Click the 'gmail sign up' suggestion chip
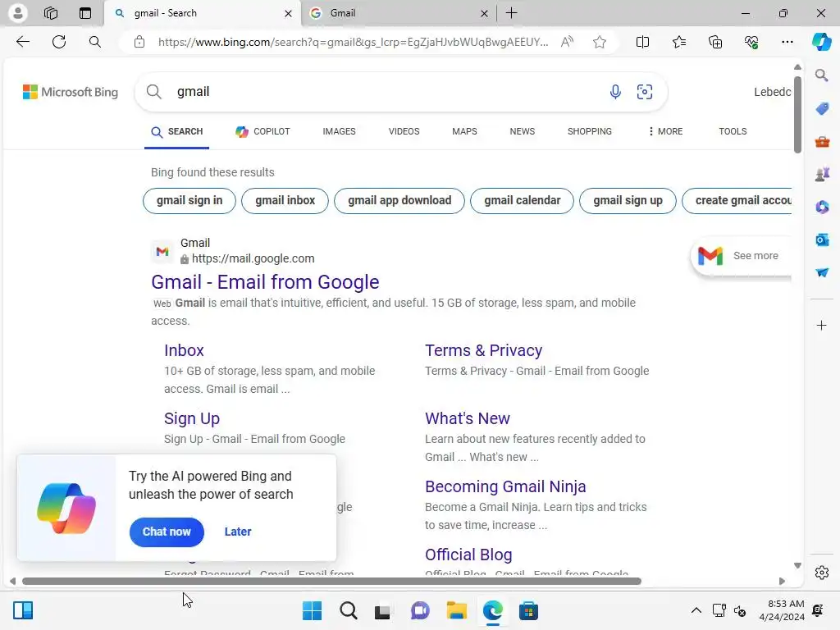The height and width of the screenshot is (630, 840). coord(628,201)
